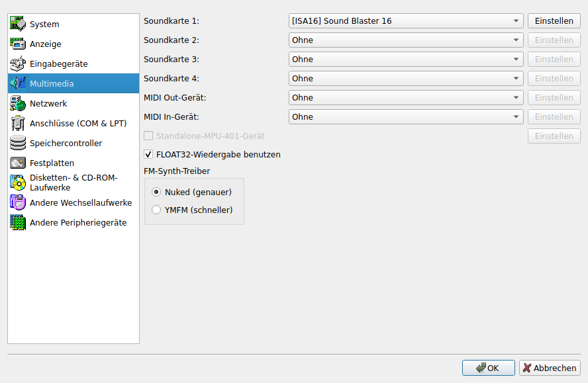Open Eingabegeräte via its mouse icon

tap(18, 64)
